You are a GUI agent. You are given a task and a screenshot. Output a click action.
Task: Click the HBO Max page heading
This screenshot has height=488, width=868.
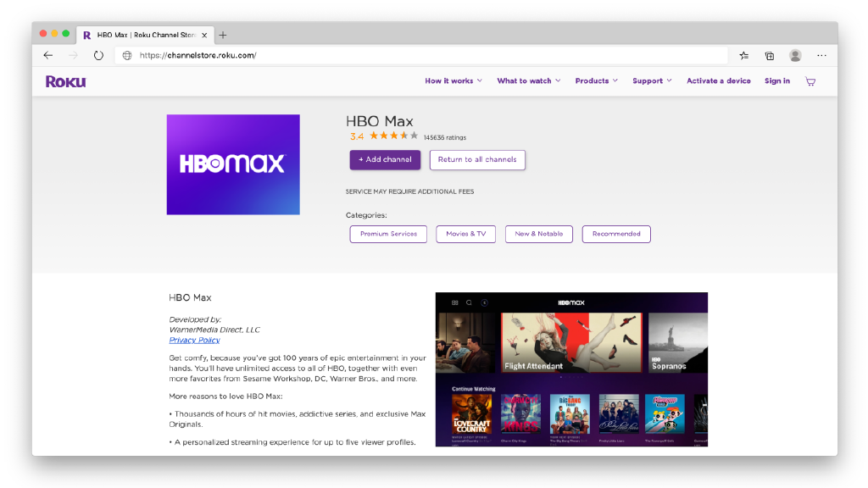click(379, 121)
